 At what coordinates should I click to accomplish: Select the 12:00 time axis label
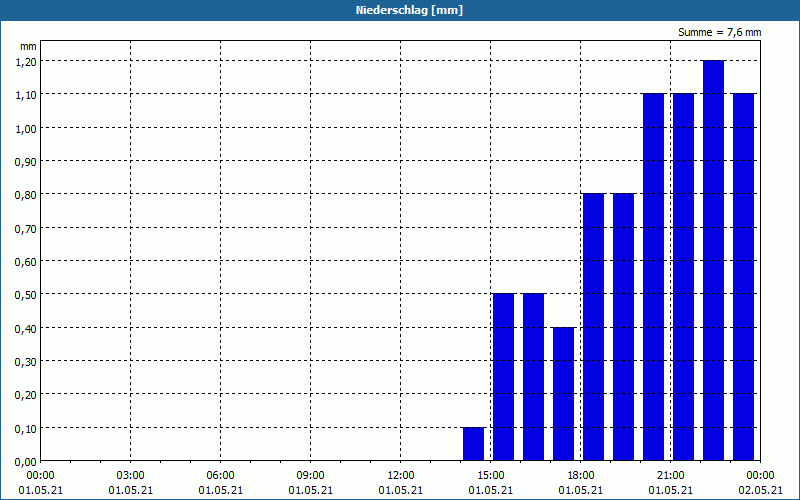(x=401, y=476)
